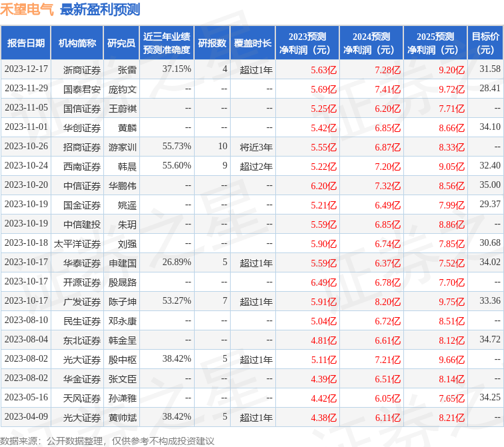Click analyst name 黄帅斌

coord(123,418)
